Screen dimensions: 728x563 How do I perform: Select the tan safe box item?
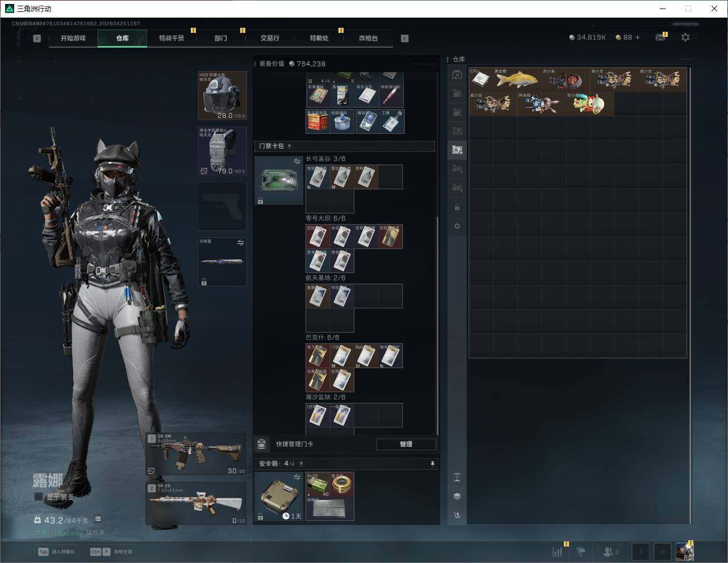coord(279,496)
